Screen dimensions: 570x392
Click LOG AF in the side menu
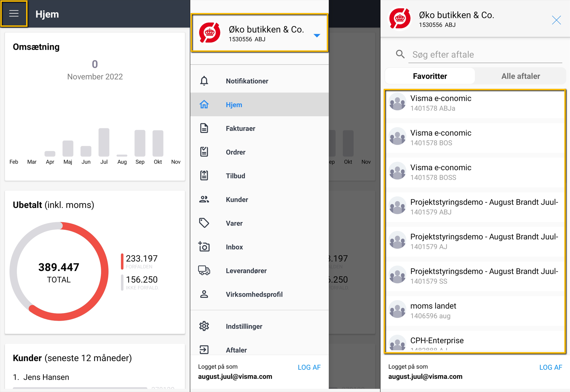pos(309,367)
